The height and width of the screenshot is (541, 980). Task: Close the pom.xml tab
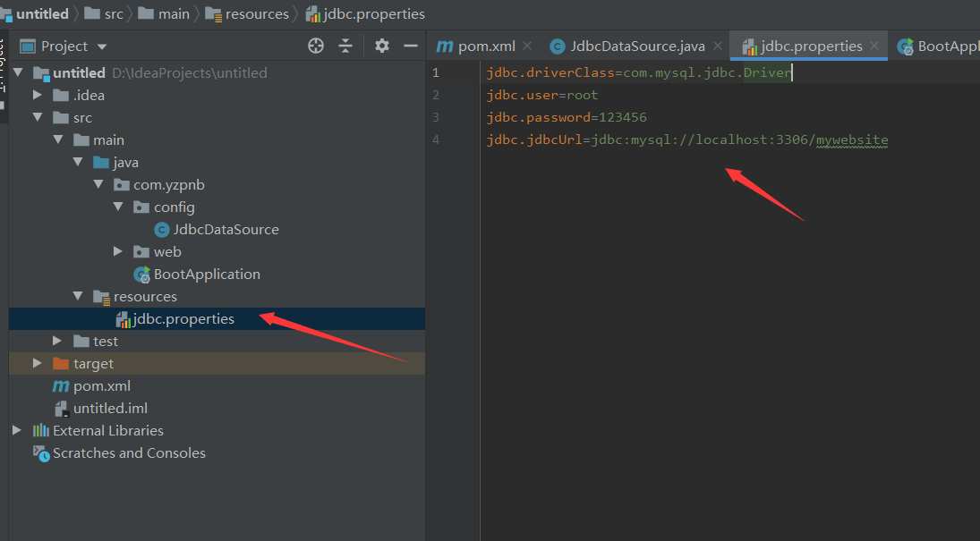[527, 46]
